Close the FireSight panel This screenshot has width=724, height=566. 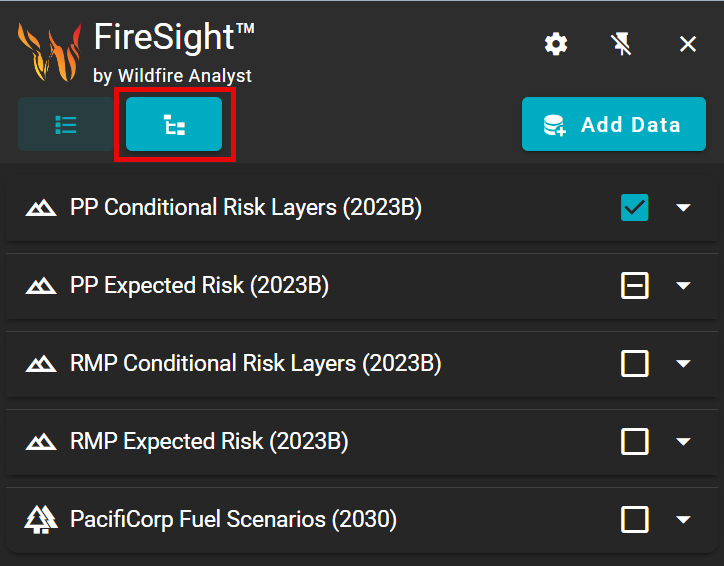tap(688, 43)
